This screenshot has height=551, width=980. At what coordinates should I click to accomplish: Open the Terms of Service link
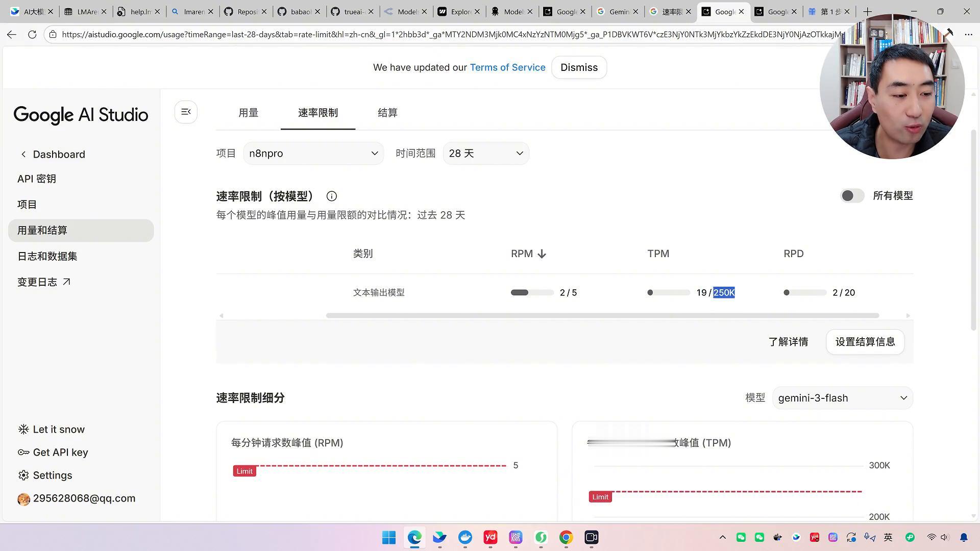click(507, 67)
